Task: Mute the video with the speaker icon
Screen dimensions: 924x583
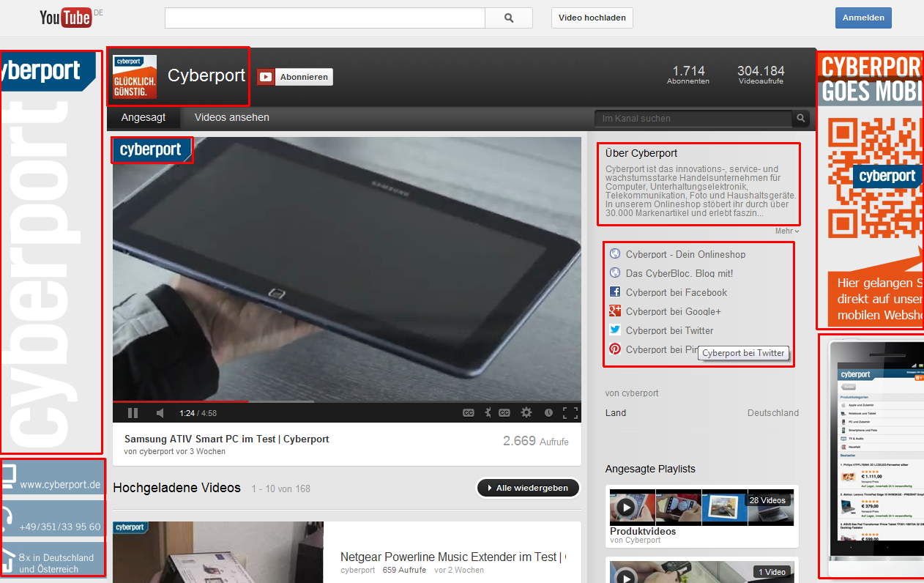Action: click(160, 413)
